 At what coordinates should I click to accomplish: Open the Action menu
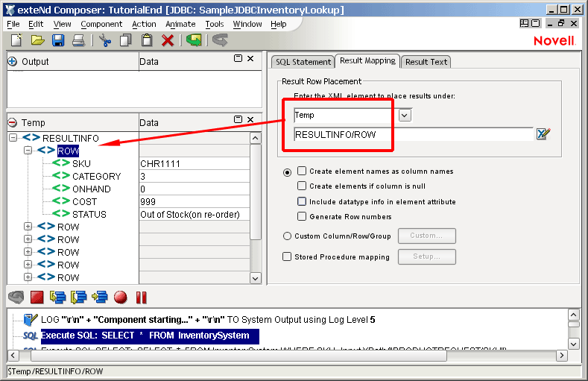coord(144,24)
